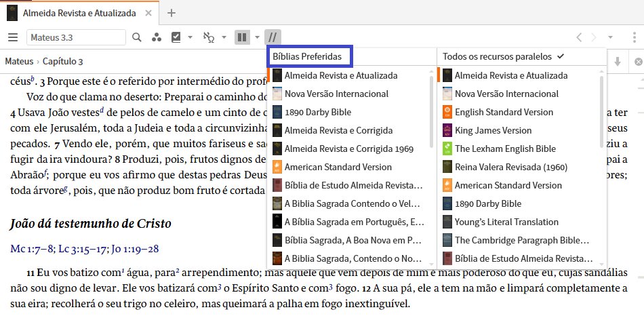
Task: Switch to Almeida Revista e Atualizada tab
Action: point(79,13)
